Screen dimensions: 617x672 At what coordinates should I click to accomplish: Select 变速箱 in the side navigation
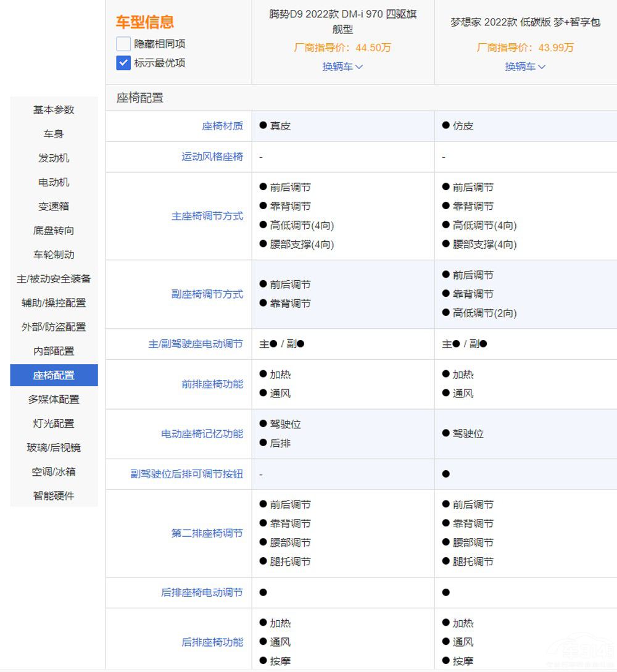(54, 206)
